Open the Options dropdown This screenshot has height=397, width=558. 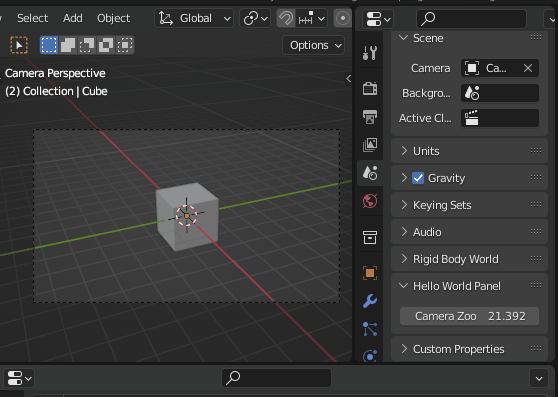tap(314, 45)
